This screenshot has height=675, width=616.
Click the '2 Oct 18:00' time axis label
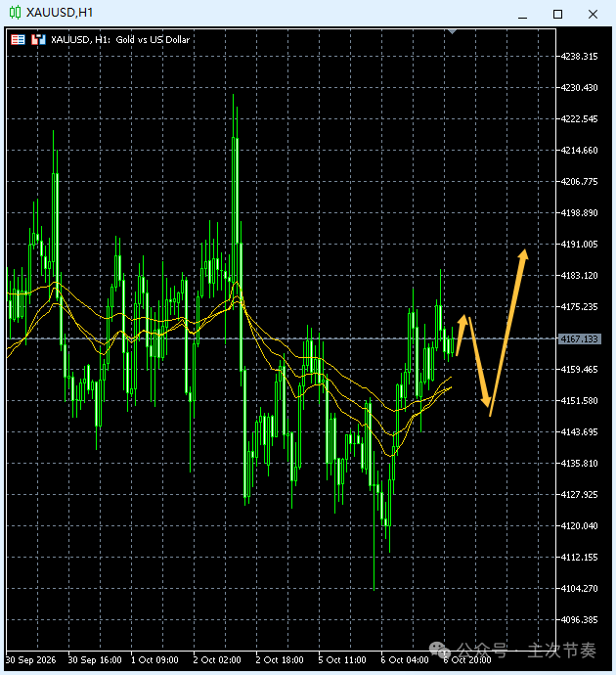point(280,660)
